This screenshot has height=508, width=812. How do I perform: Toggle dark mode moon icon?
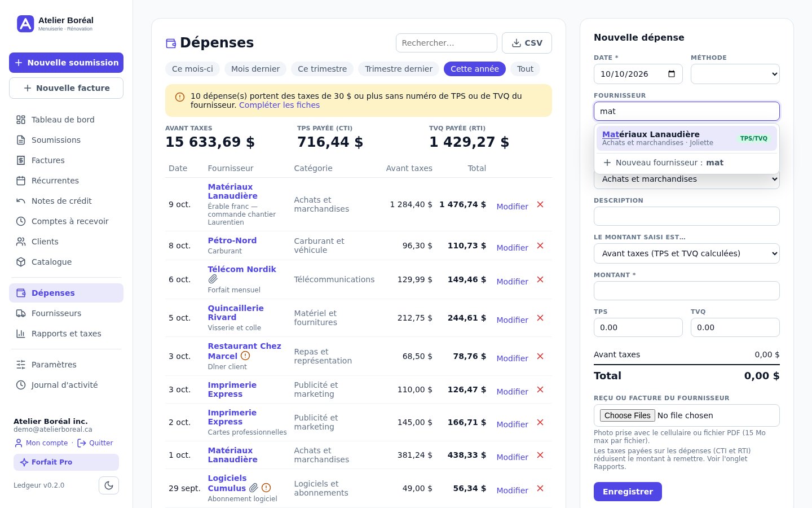(109, 485)
